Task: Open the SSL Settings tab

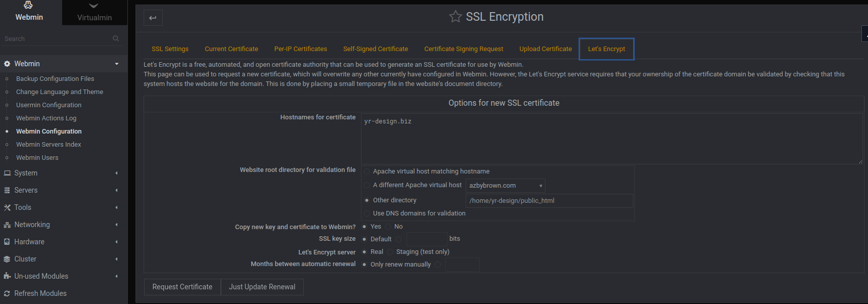Action: click(x=170, y=49)
